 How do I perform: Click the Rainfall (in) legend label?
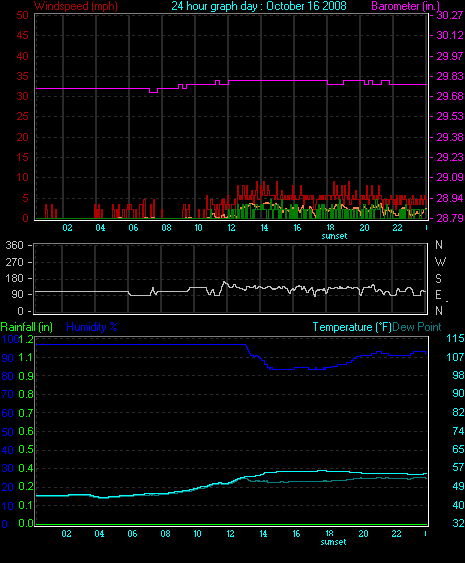coord(27,327)
